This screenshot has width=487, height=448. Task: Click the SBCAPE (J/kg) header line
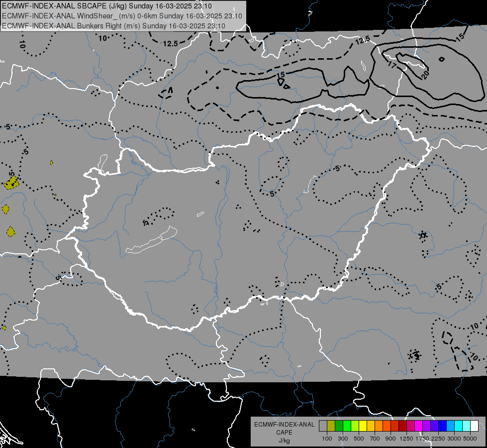coord(107,6)
